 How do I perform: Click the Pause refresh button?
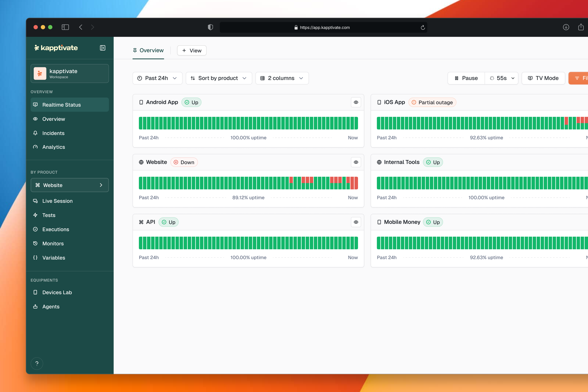(x=466, y=78)
